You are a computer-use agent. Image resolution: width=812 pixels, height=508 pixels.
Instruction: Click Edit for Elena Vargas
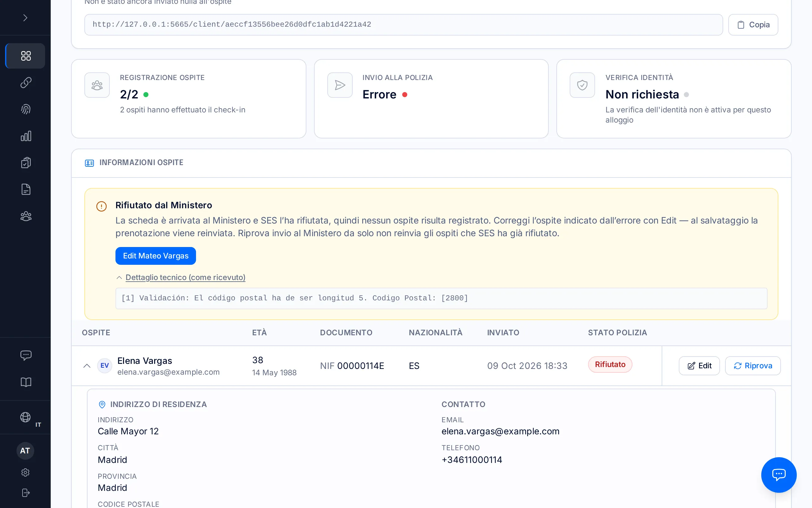pyautogui.click(x=699, y=365)
